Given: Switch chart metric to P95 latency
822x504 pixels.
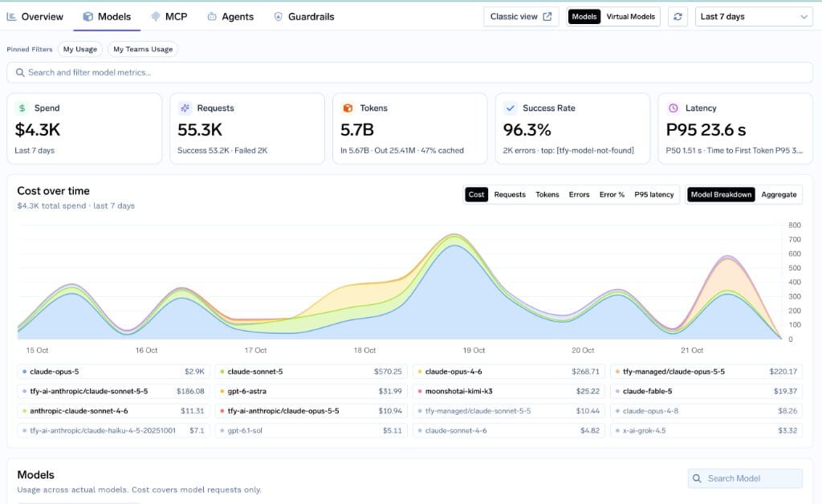Looking at the screenshot, I should click(x=653, y=194).
